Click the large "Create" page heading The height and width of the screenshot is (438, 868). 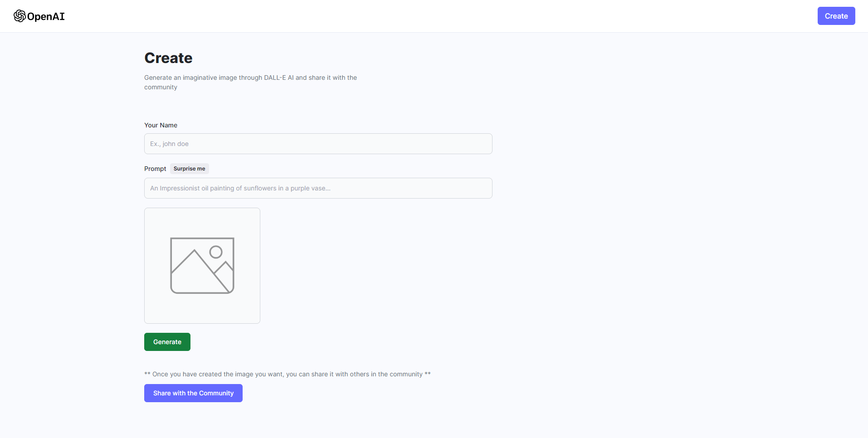tap(168, 58)
